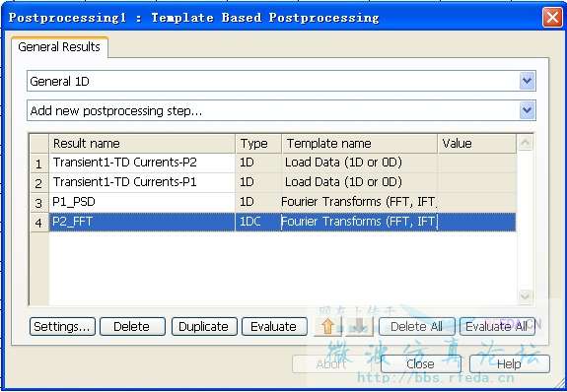
Task: Close the Postprocessing1 dialog with red X
Action: 552,17
